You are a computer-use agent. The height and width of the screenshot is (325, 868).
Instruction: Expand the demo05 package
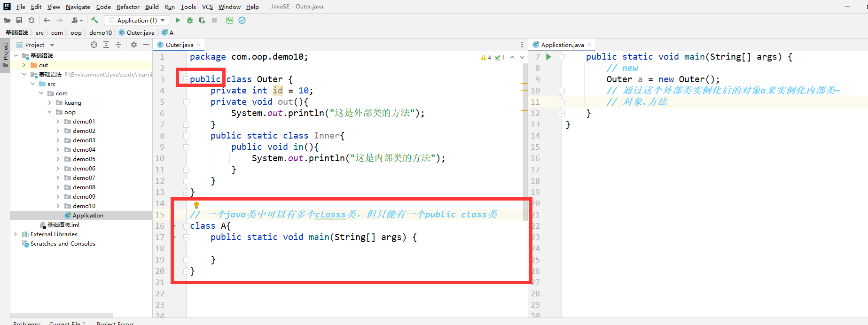pos(58,159)
